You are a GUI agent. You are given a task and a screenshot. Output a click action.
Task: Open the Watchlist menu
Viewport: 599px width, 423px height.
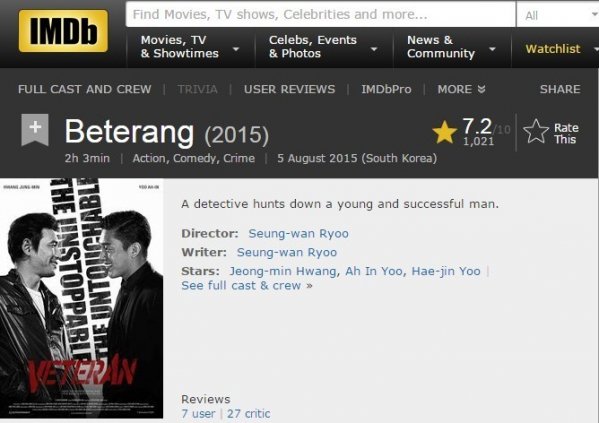558,49
